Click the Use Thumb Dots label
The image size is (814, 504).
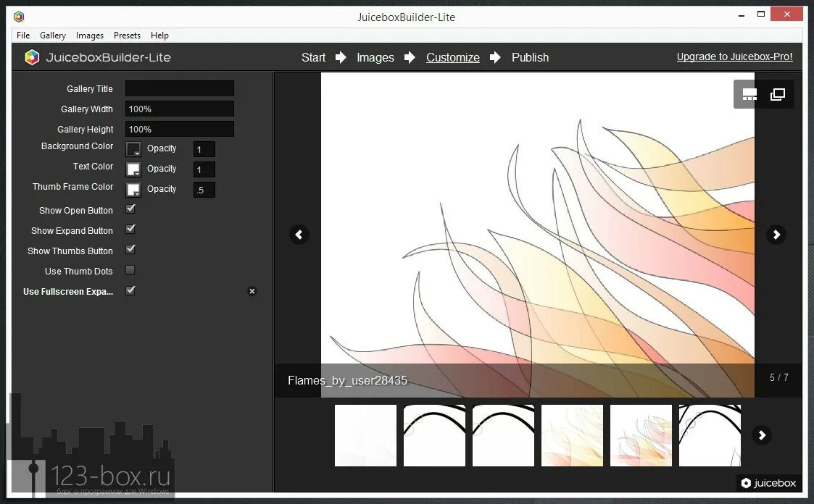[78, 271]
